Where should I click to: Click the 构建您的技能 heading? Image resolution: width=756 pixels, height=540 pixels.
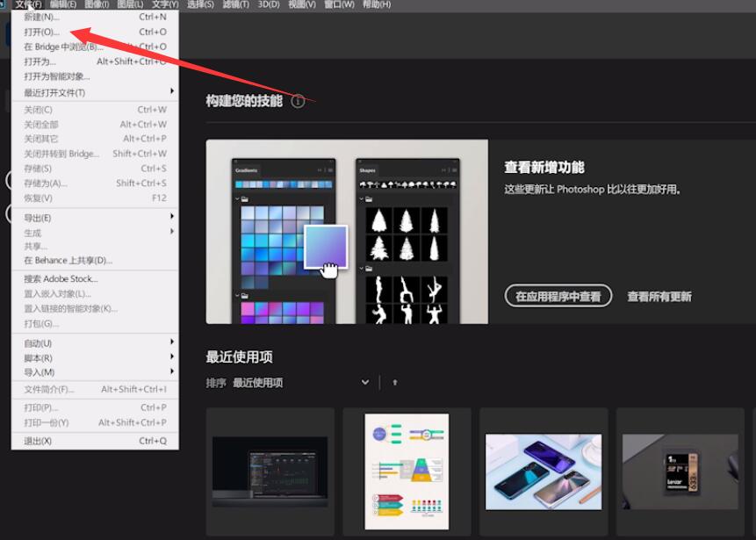tap(244, 101)
